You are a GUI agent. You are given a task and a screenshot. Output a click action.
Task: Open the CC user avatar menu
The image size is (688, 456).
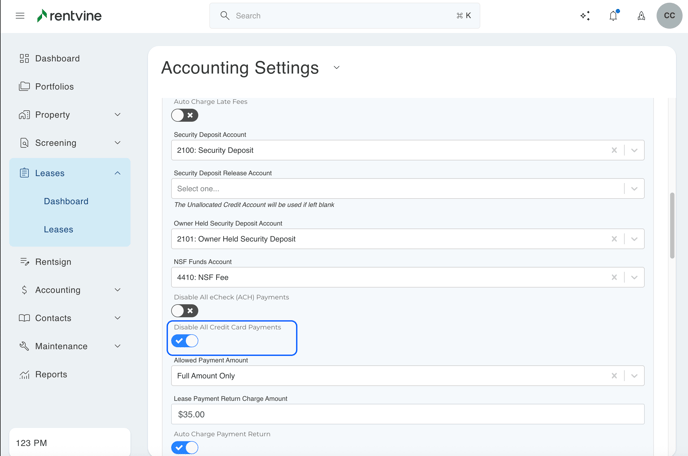coord(669,16)
